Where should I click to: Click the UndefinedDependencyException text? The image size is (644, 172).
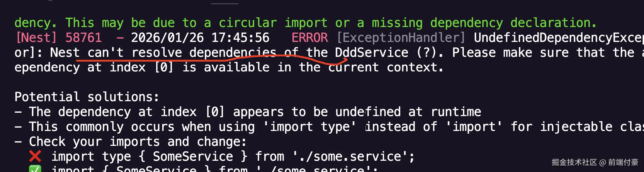pyautogui.click(x=558, y=38)
